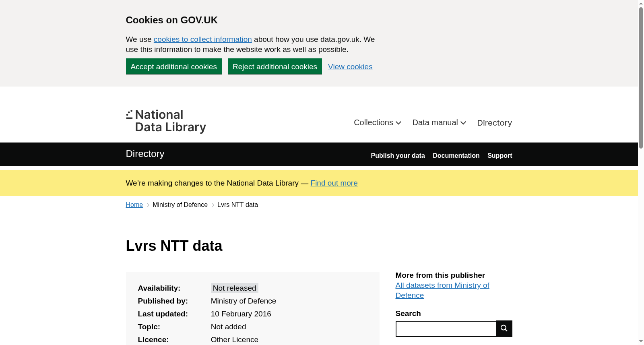The image size is (644, 345).
Task: Navigate to Home breadcrumb
Action: [134, 205]
